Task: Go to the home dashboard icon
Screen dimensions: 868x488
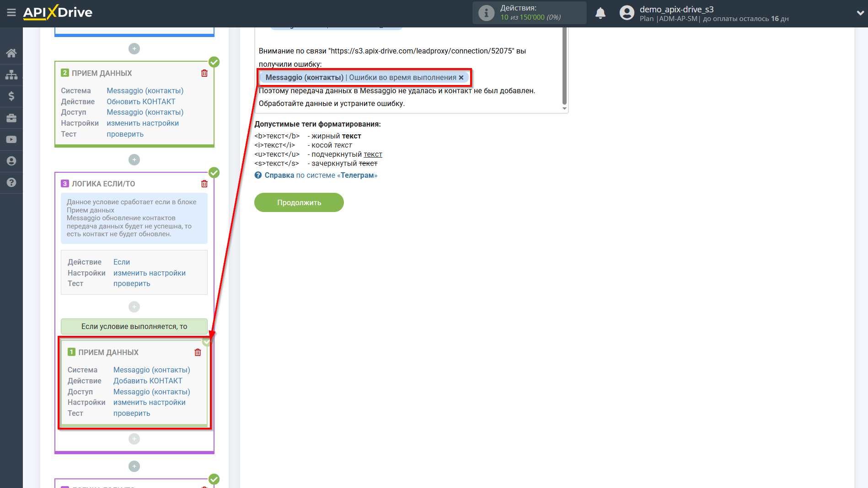Action: (x=11, y=53)
